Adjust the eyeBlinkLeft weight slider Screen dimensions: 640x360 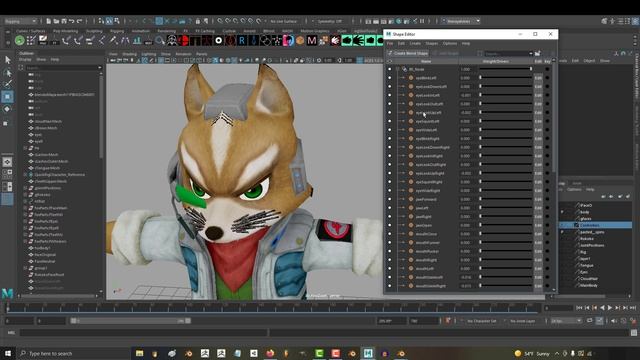pyautogui.click(x=506, y=78)
